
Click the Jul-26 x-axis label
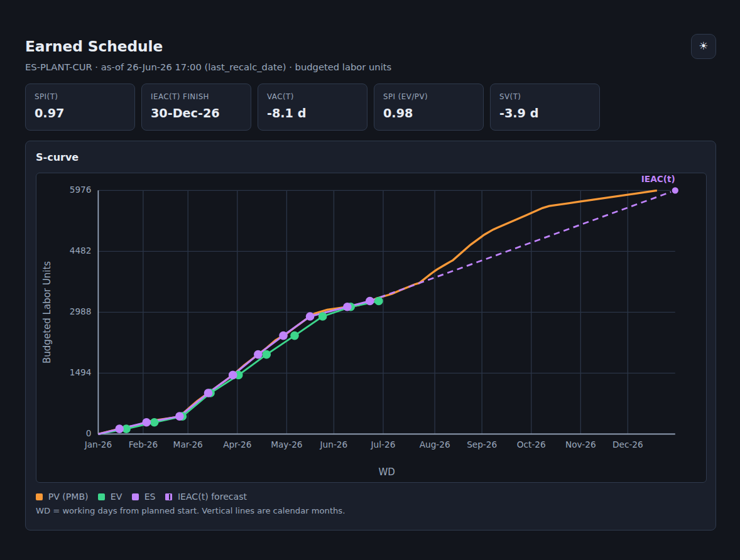383,444
